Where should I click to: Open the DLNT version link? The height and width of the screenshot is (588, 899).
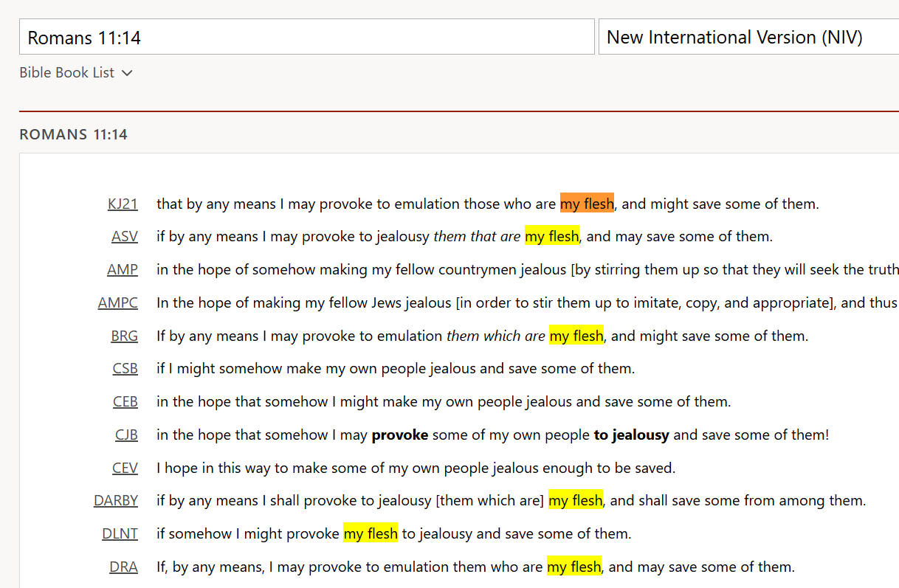[120, 533]
